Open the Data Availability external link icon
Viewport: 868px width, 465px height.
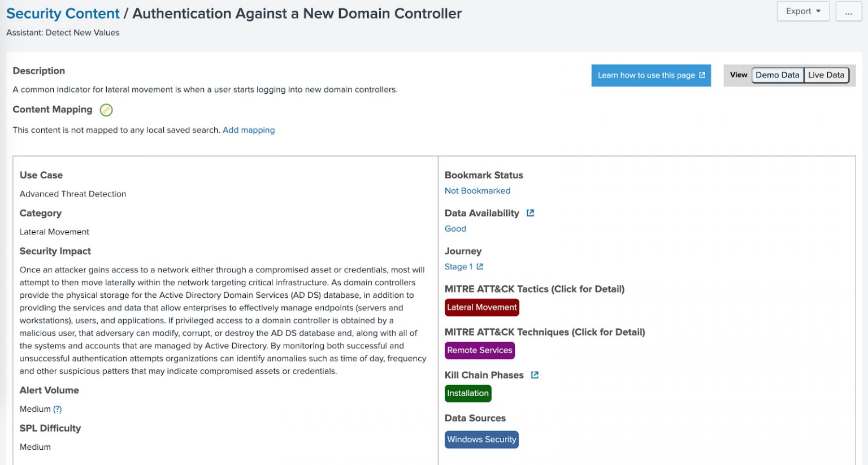(530, 213)
